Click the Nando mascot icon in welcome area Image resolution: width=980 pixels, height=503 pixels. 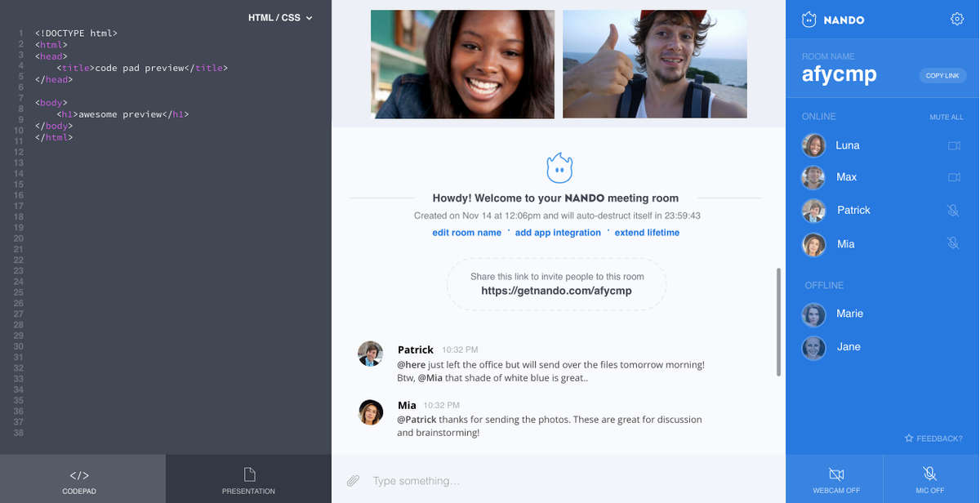[559, 168]
